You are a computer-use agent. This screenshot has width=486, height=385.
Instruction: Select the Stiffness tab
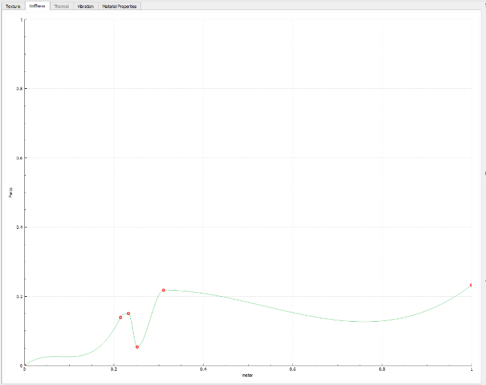(37, 6)
